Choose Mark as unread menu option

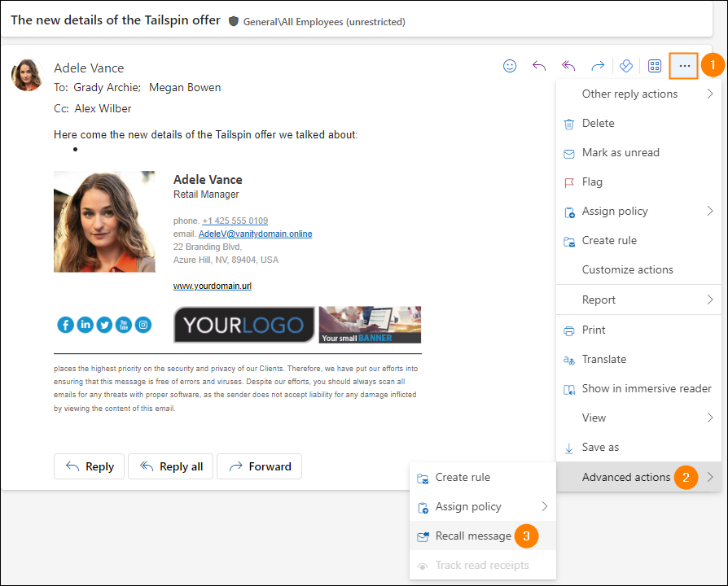[x=621, y=152]
